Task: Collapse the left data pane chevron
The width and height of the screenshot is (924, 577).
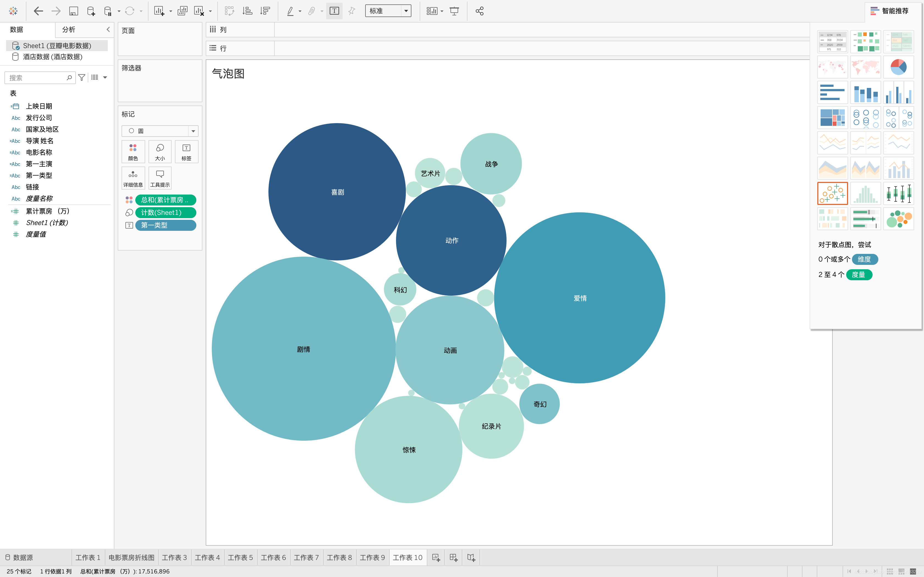Action: 108,29
